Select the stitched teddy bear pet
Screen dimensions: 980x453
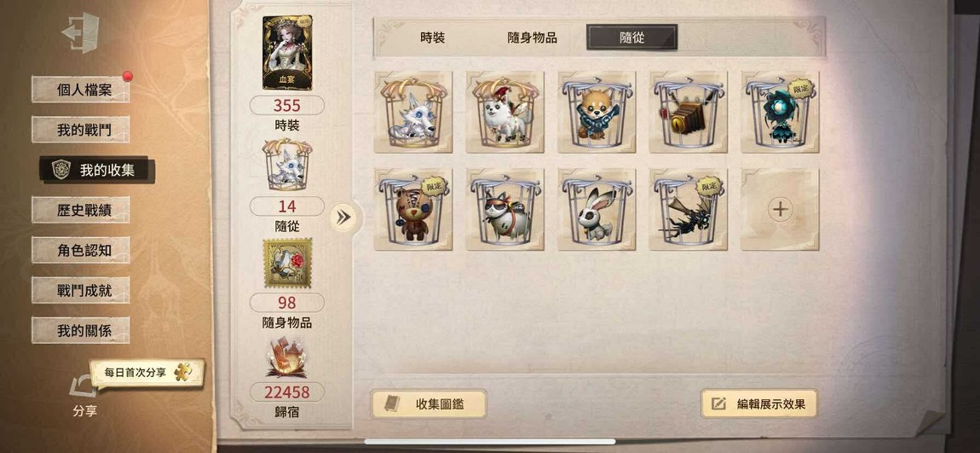(413, 209)
